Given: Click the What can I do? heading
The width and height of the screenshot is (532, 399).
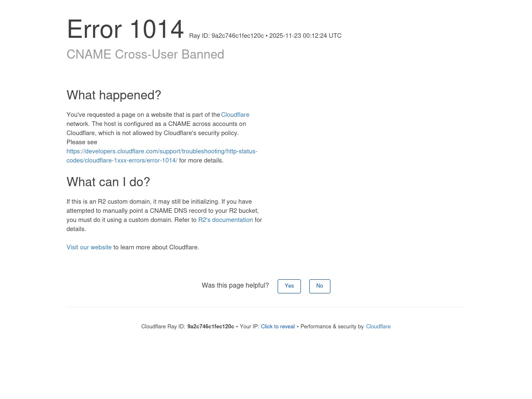Looking at the screenshot, I should (108, 182).
